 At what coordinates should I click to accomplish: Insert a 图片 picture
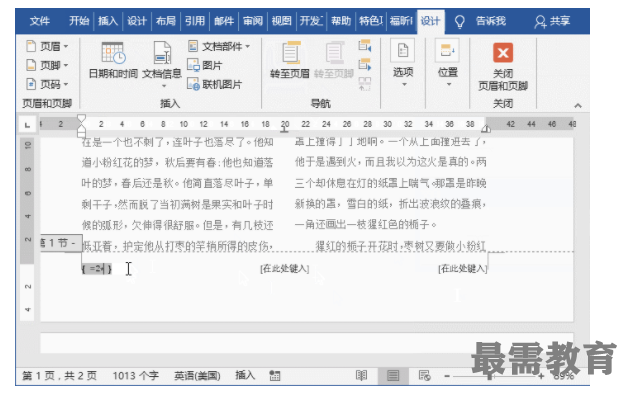coord(205,65)
